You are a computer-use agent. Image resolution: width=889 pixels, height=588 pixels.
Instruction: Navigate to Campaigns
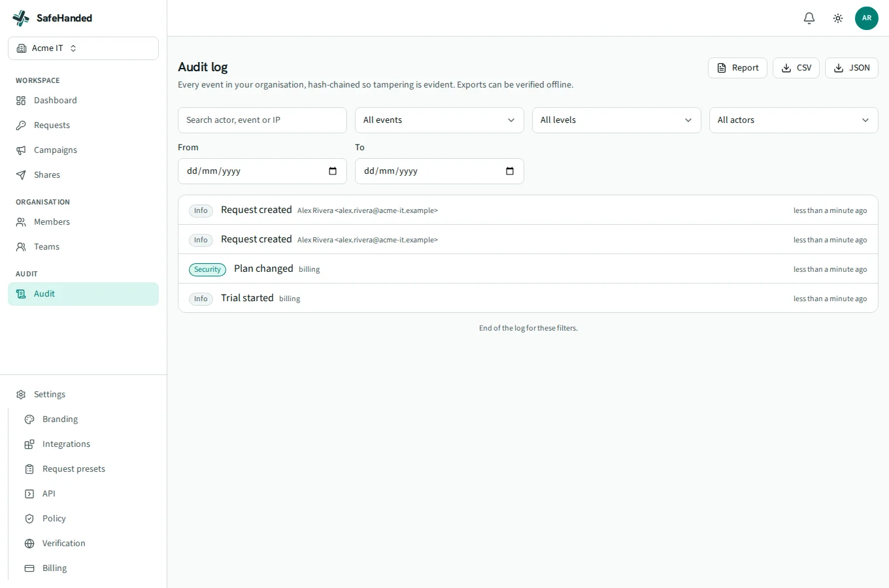click(x=83, y=150)
